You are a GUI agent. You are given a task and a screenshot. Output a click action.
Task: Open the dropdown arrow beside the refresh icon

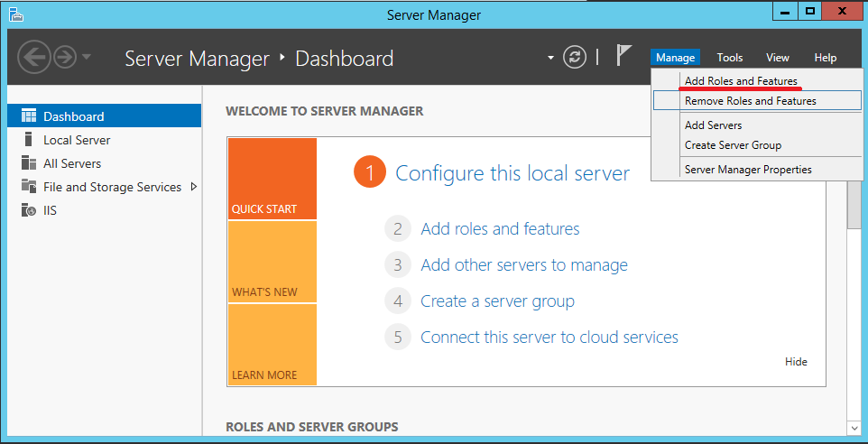550,58
